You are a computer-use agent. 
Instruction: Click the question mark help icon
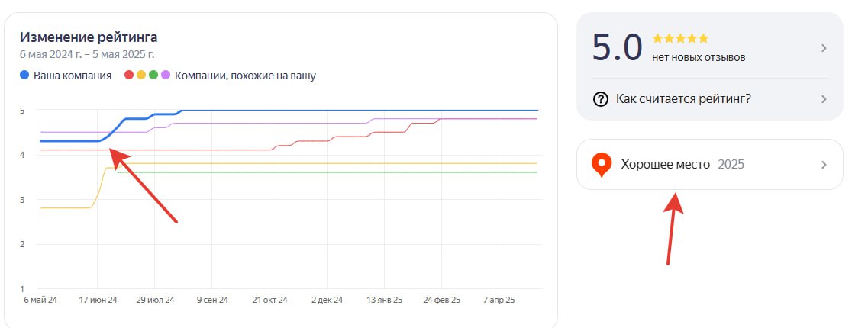coord(601,99)
